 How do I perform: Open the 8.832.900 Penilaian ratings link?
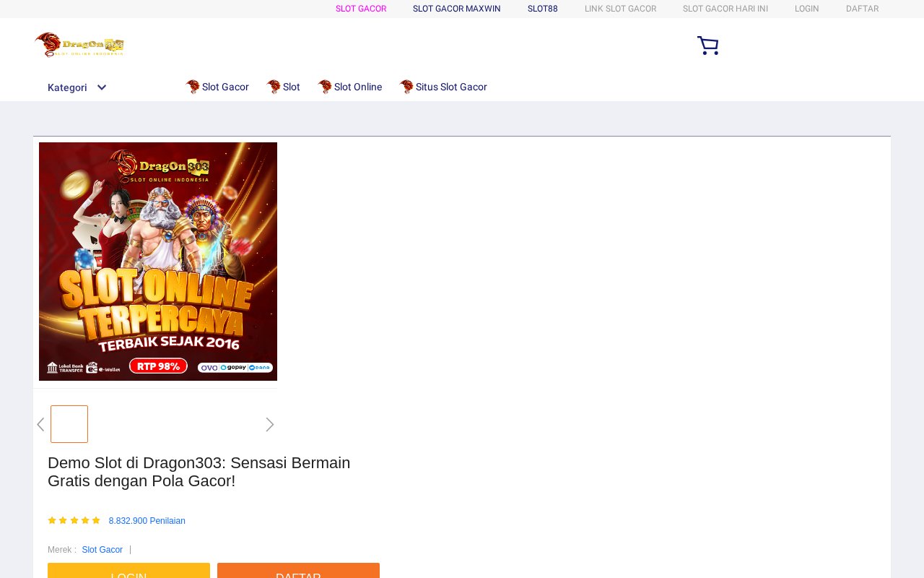click(147, 521)
